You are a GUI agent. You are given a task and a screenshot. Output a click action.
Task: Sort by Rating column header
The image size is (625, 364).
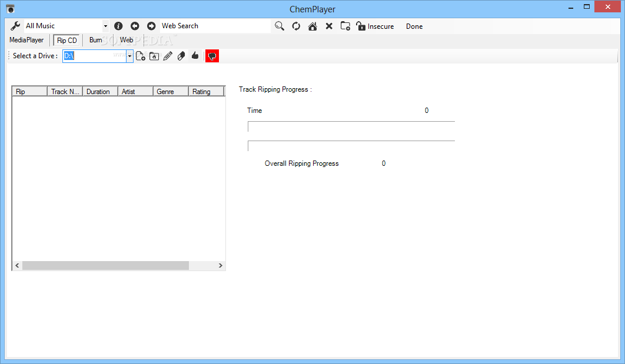coord(206,92)
